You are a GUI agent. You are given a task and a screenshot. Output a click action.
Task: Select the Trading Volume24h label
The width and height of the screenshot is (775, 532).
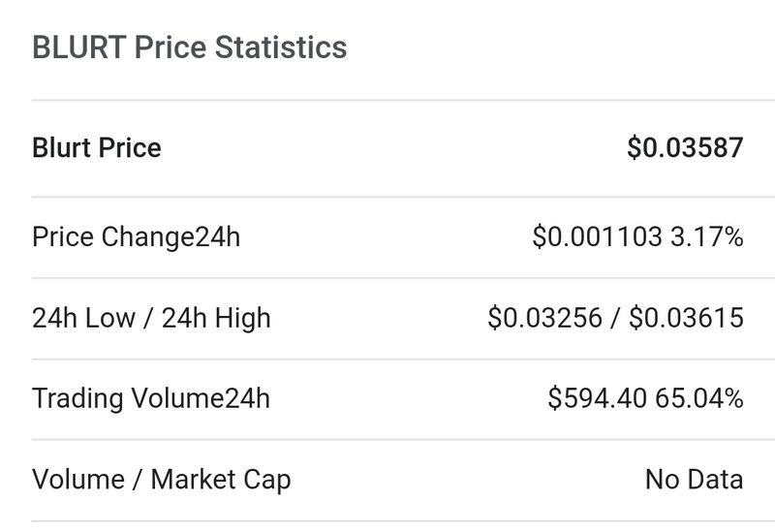[150, 398]
